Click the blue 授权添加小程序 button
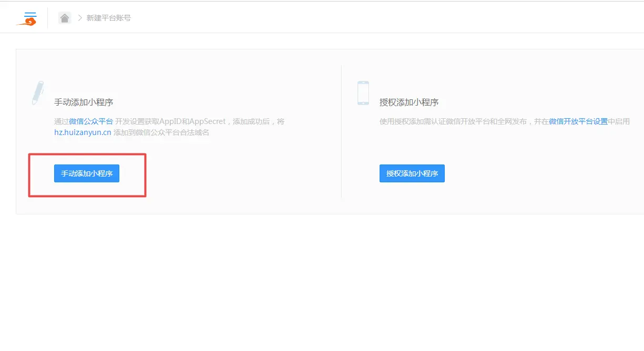The width and height of the screenshot is (644, 351). [x=412, y=173]
